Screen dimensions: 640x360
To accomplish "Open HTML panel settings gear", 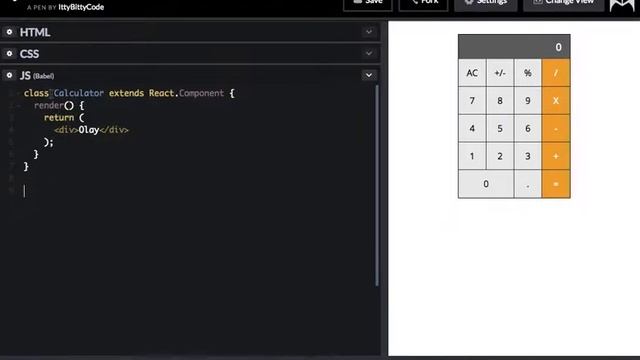I will click(9, 32).
